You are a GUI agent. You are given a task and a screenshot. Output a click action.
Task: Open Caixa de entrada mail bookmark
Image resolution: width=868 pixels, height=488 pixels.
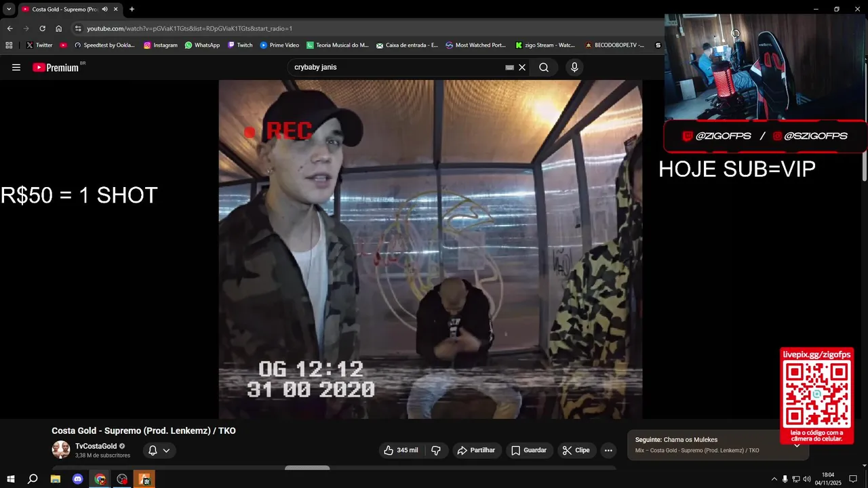407,45
